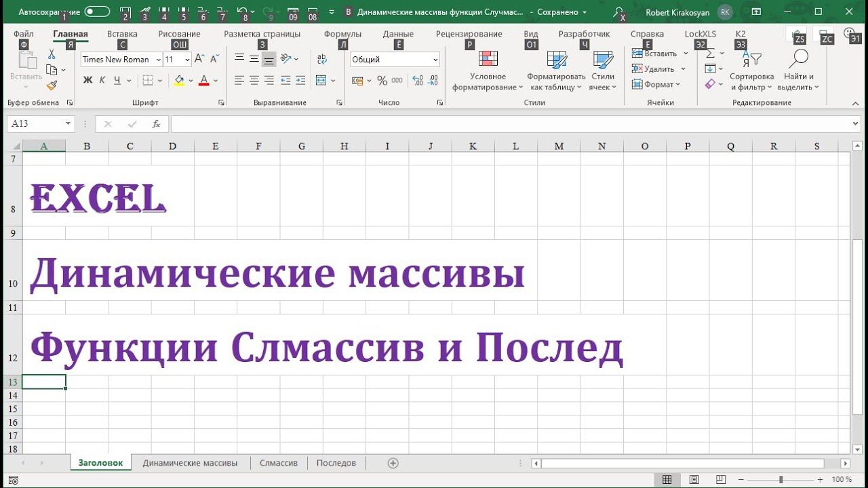The width and height of the screenshot is (868, 488).
Task: Switch to the Слмассив sheet tab
Action: click(279, 463)
